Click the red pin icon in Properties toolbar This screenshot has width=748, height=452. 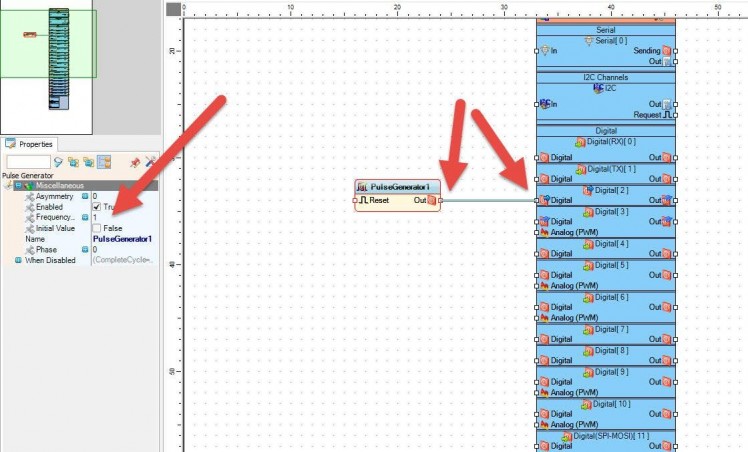(x=135, y=162)
